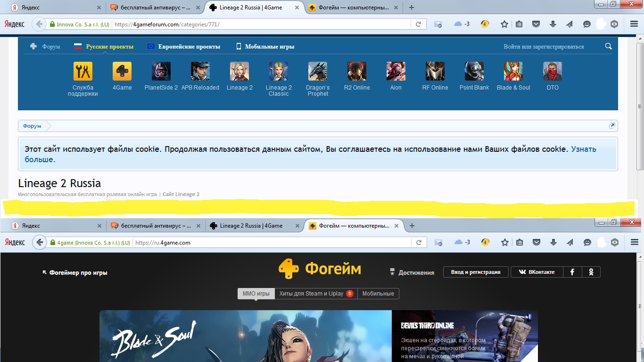Select the Lineage 2 Classic game icon
Image resolution: width=644 pixels, height=362 pixels.
click(279, 72)
